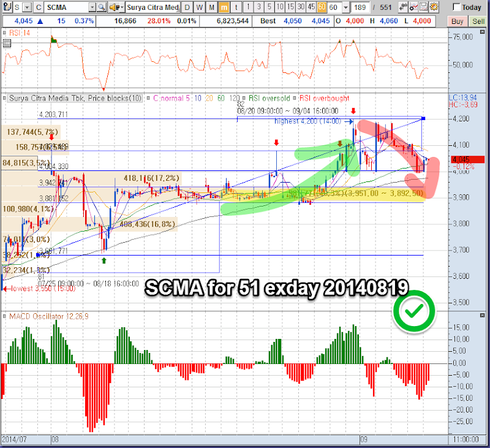This screenshot has height=448, width=490.
Task: Switch chart to daily D period
Action: (187, 7)
